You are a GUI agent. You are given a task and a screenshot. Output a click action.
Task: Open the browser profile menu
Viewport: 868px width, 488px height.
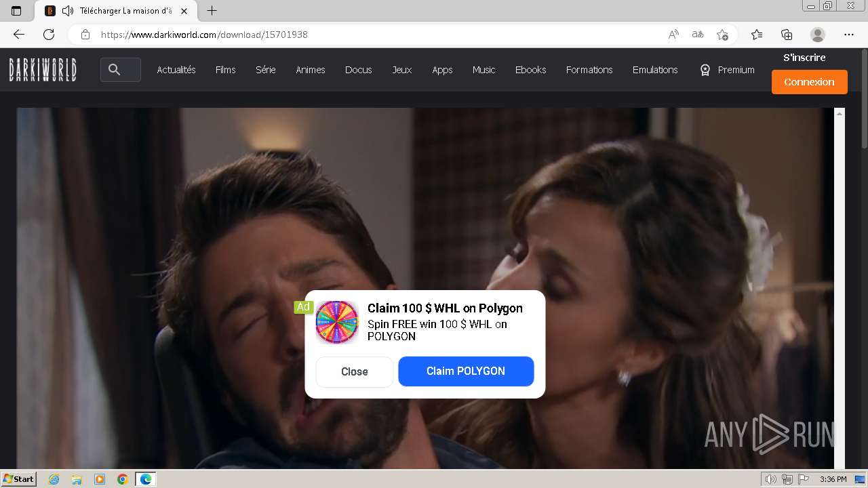[x=818, y=35]
